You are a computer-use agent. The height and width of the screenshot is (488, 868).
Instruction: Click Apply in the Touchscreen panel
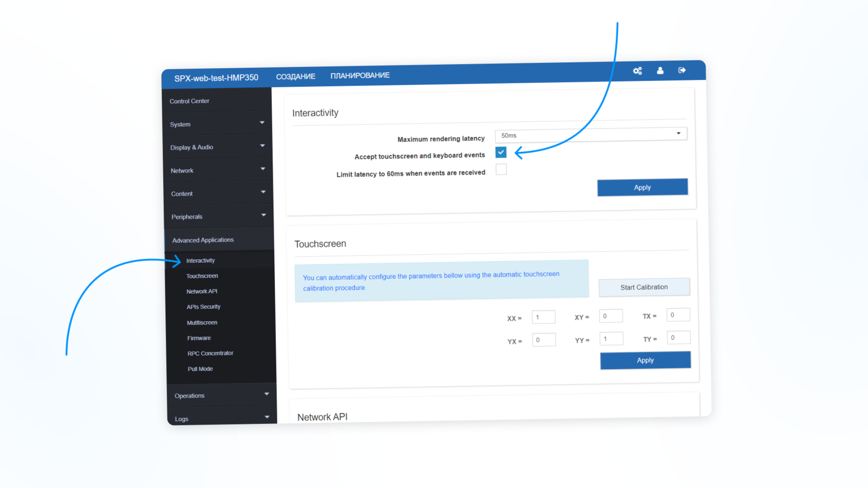pyautogui.click(x=645, y=360)
